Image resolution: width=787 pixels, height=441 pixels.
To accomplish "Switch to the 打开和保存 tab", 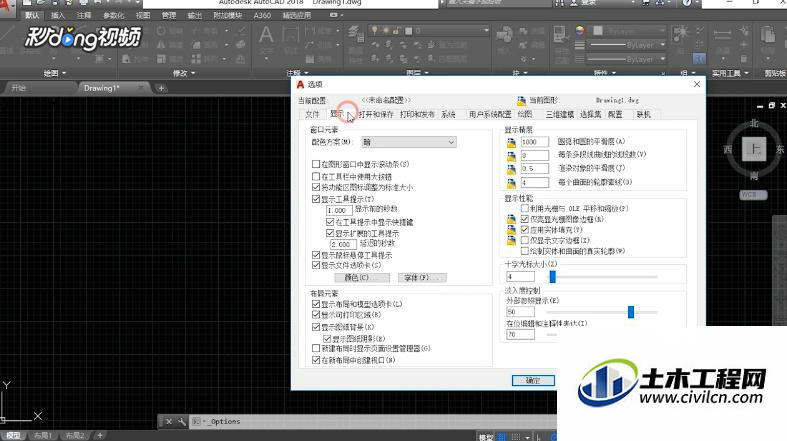I will tap(376, 114).
